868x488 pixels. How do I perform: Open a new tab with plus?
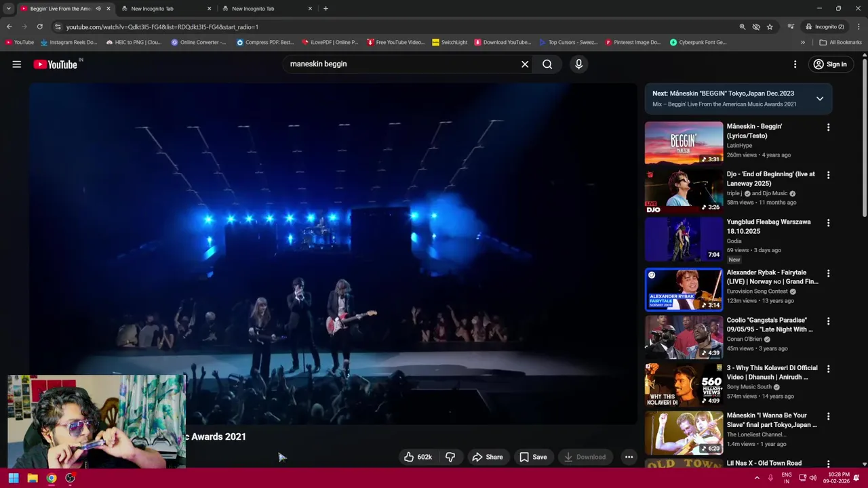click(325, 9)
